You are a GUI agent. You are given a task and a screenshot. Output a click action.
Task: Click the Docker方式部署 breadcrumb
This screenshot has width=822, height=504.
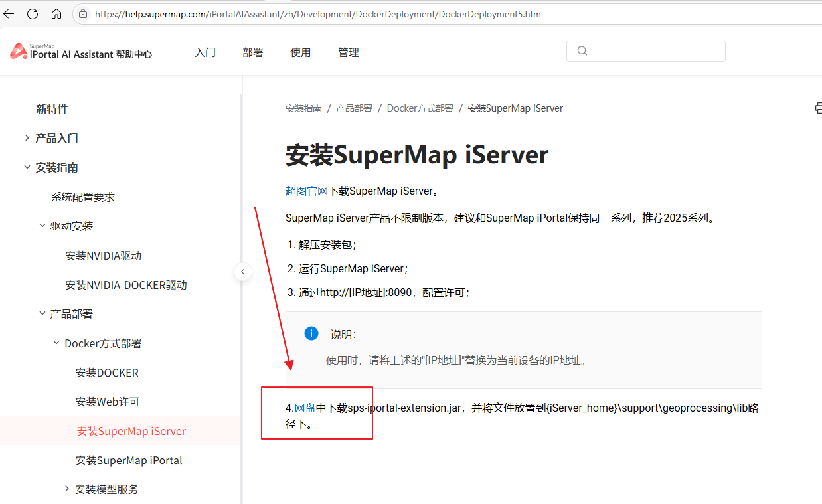(x=420, y=108)
